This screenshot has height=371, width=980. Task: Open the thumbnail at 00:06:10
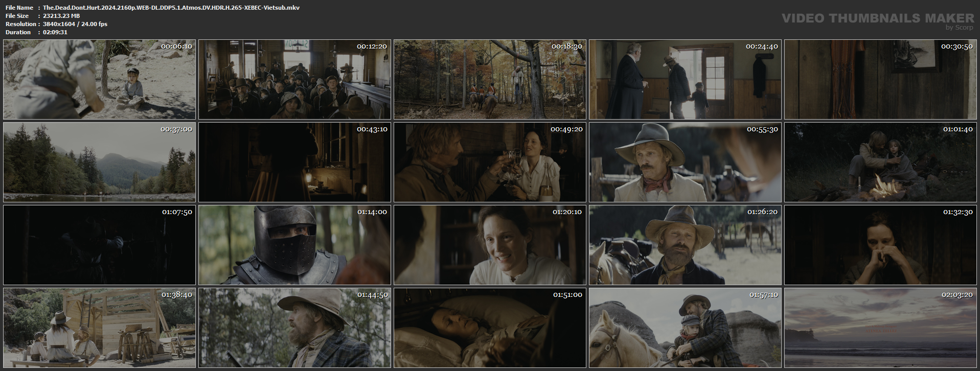point(99,79)
